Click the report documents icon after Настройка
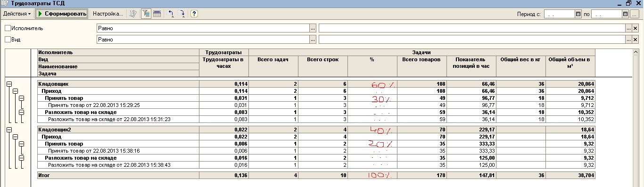 click(x=133, y=14)
